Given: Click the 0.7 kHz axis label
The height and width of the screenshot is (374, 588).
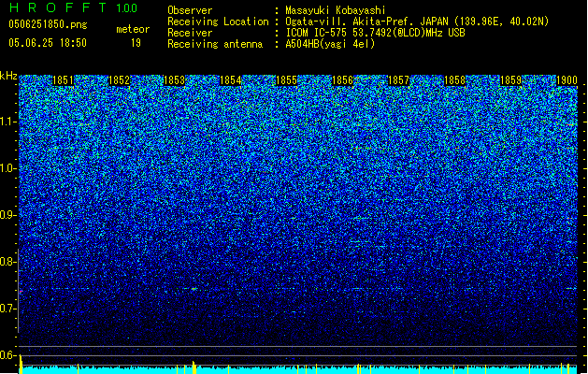Looking at the screenshot, I should tap(7, 309).
